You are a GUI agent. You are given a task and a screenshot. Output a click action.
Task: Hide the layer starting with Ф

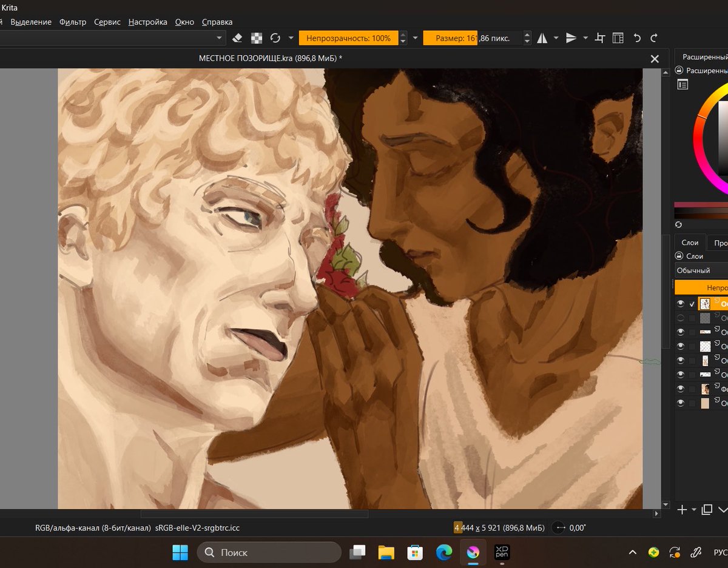coord(681,389)
